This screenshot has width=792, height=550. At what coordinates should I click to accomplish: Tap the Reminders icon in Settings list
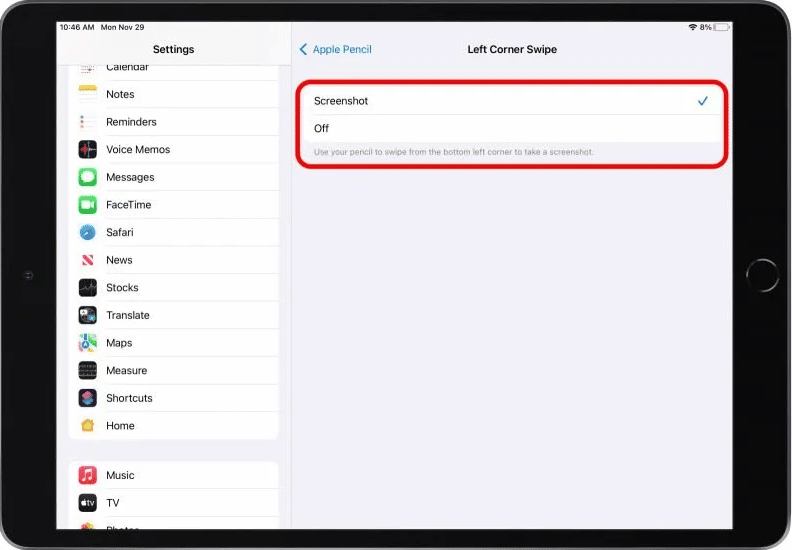coord(88,122)
